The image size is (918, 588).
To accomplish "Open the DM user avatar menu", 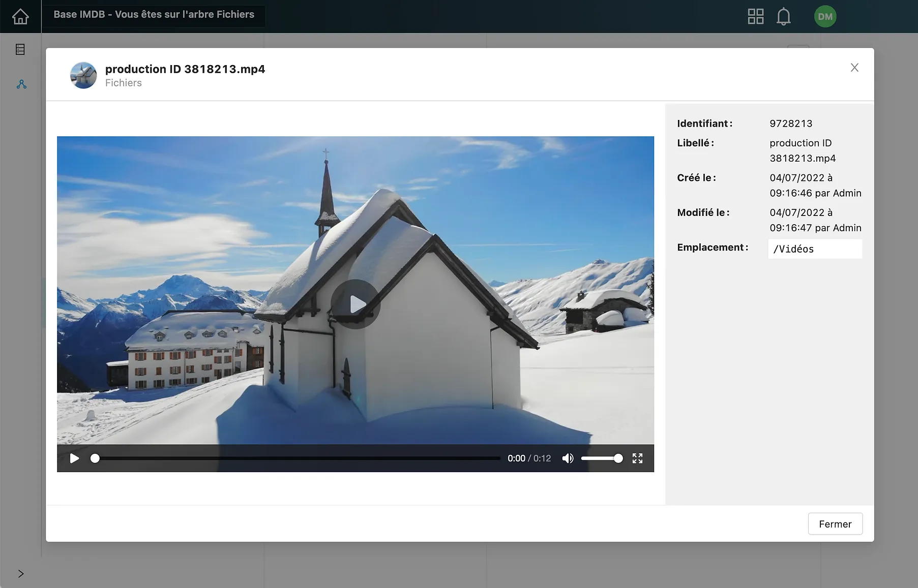I will pos(825,16).
